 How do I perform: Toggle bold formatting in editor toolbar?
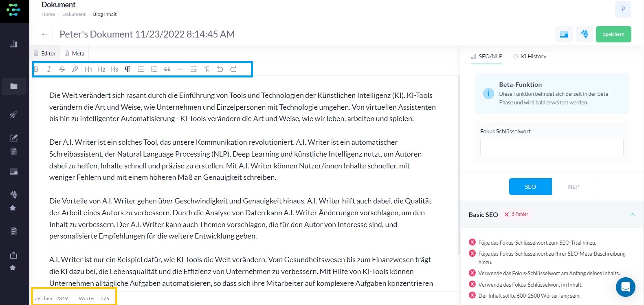(x=36, y=69)
